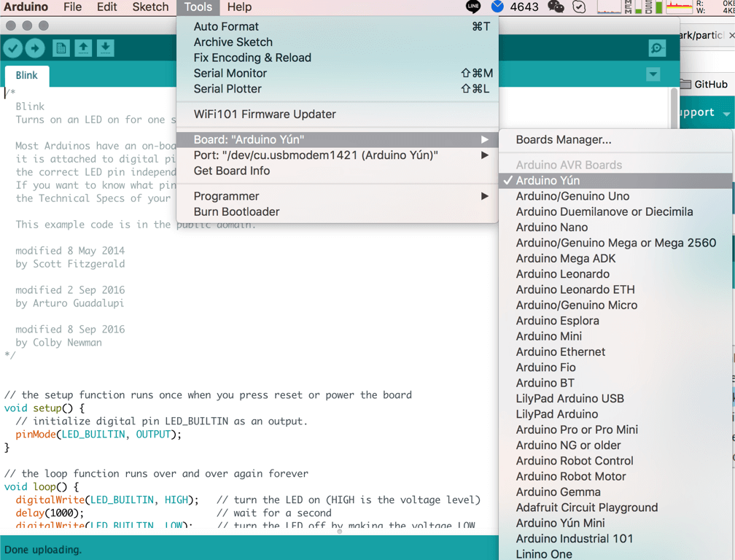Screen dimensions: 735x560
Task: Choose Fix Encoding & Reload
Action: [338, 58]
